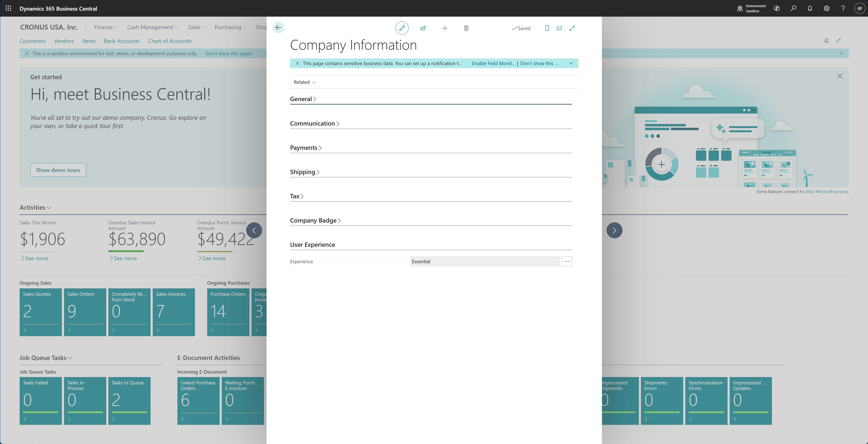This screenshot has width=868, height=444.
Task: Click See more under Overdue Sales Invoice Amount
Action: coord(123,258)
